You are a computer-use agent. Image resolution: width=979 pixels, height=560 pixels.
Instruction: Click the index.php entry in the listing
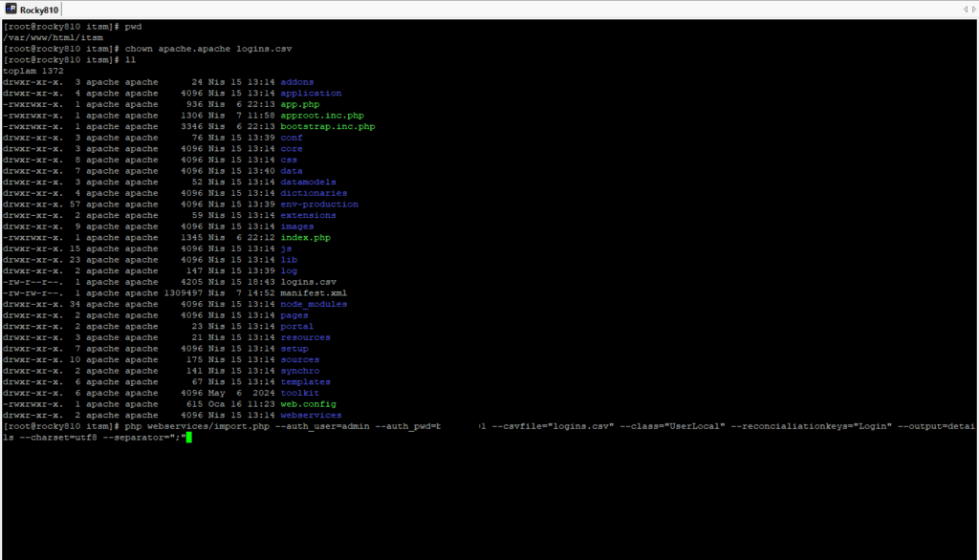(305, 238)
